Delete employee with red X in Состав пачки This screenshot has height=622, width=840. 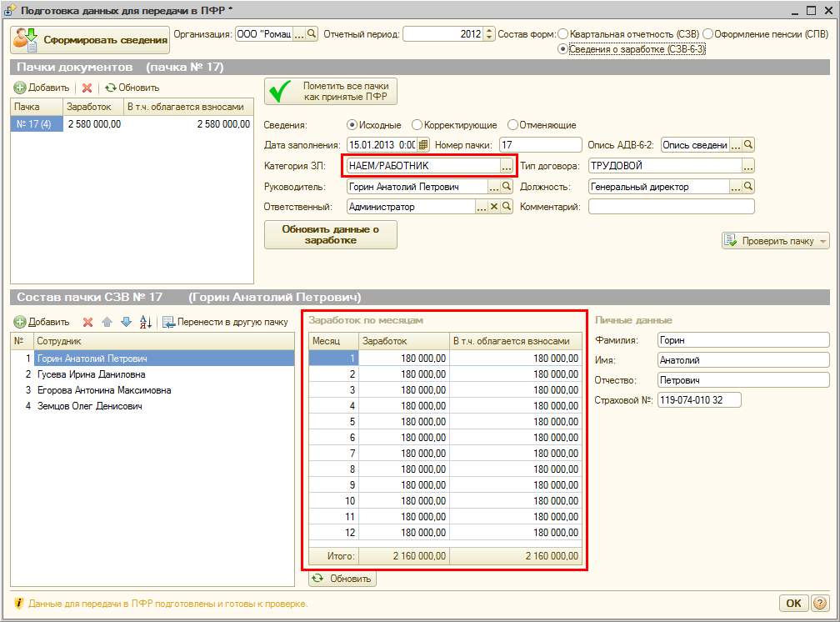coord(87,322)
